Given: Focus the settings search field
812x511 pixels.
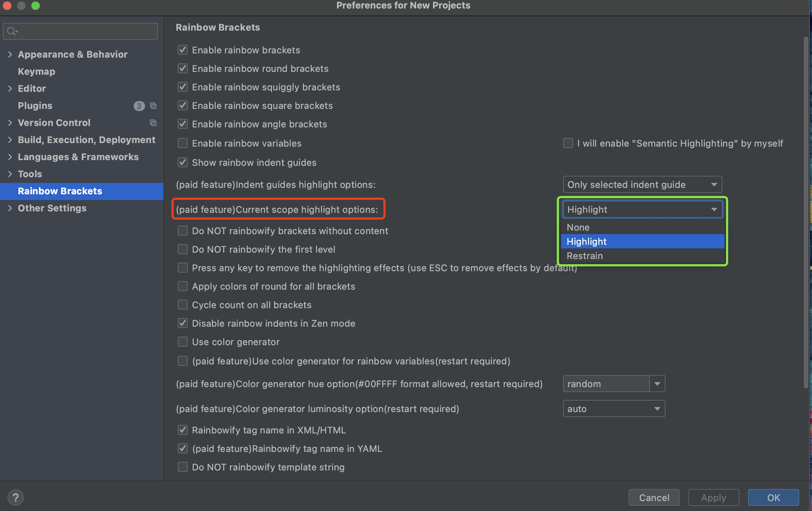Looking at the screenshot, I should pyautogui.click(x=80, y=31).
